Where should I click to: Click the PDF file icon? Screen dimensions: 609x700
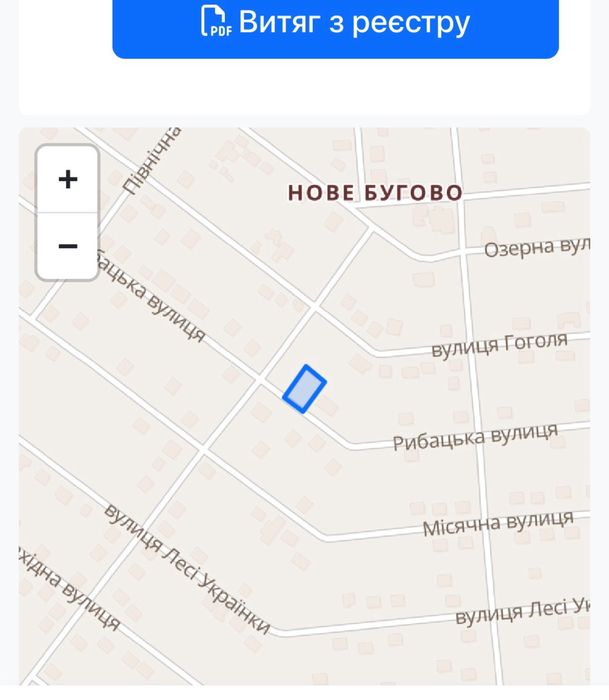click(x=216, y=21)
